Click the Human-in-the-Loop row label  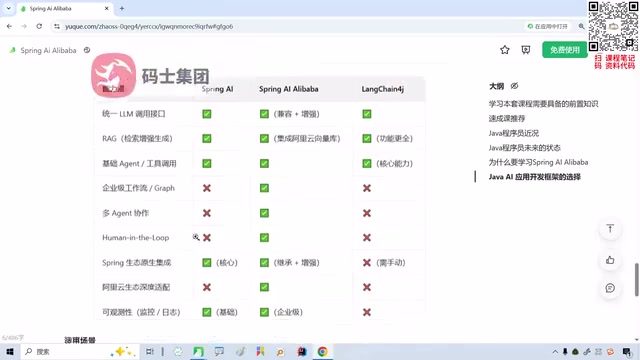point(136,238)
